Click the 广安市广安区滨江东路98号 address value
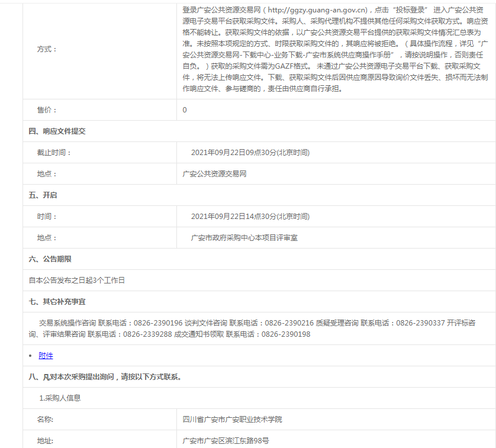Screen dimensions: 496x448 tap(226, 441)
